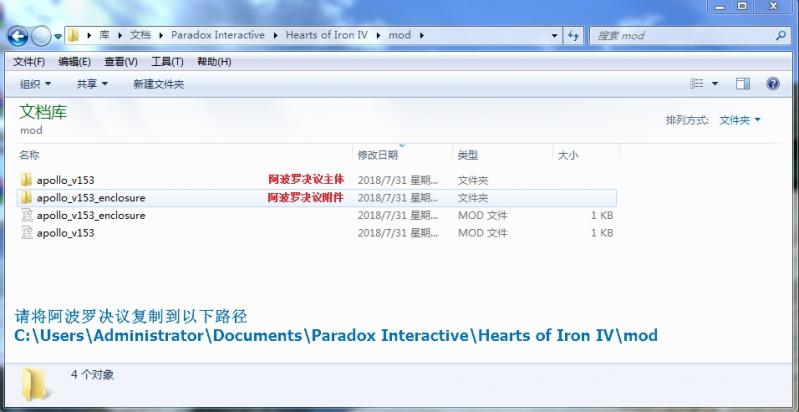Expand arrow after 库 in address bar
The image size is (799, 412).
point(120,36)
